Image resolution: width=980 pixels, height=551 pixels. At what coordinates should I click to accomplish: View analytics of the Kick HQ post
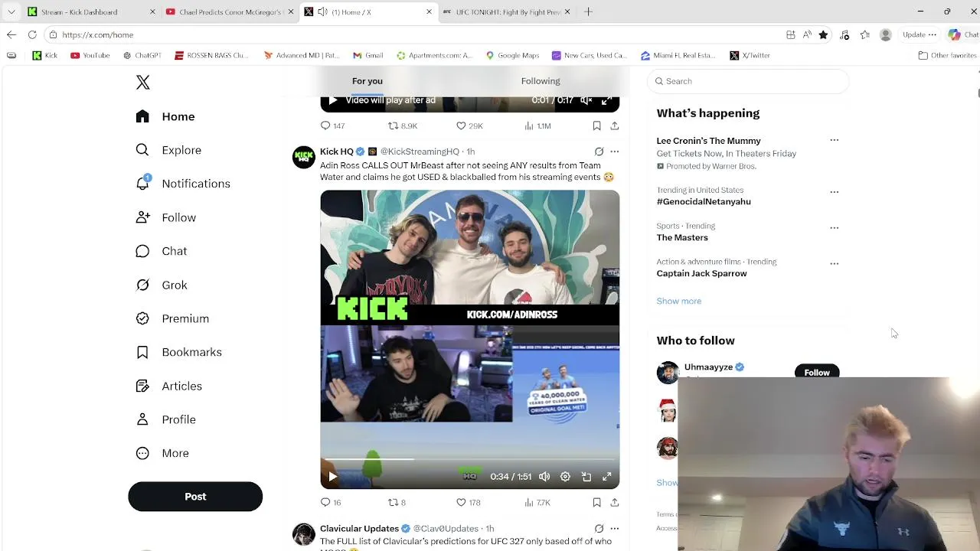click(x=537, y=502)
